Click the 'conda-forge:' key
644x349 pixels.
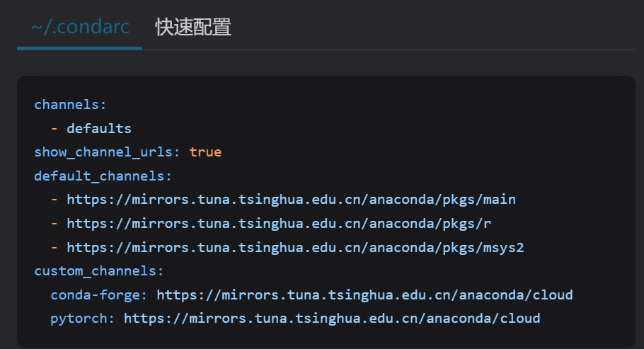100,294
